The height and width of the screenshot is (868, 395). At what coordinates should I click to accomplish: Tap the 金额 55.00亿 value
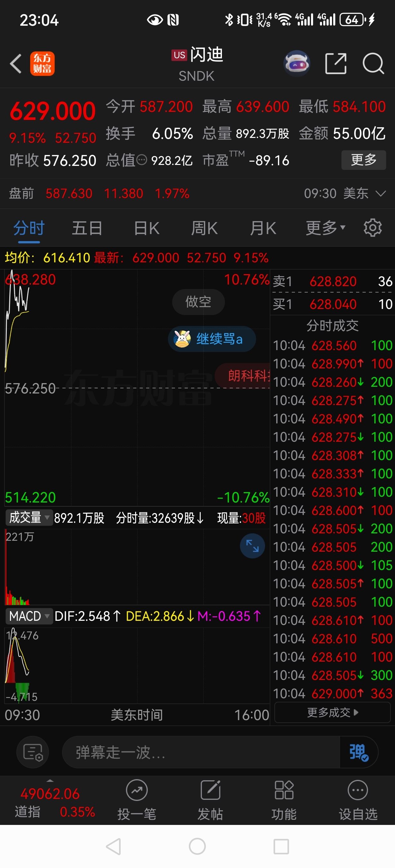tap(342, 133)
